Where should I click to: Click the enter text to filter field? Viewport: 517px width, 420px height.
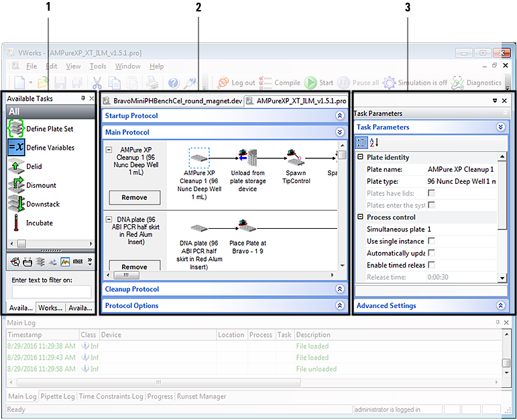pos(52,292)
